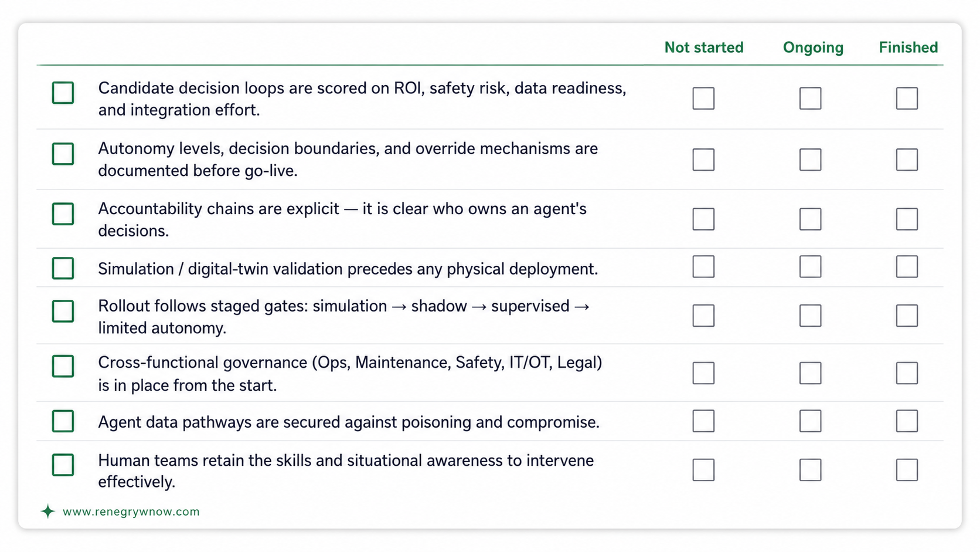This screenshot has height=552, width=980.
Task: Open the www.renegrywnow.com link
Action: (131, 512)
